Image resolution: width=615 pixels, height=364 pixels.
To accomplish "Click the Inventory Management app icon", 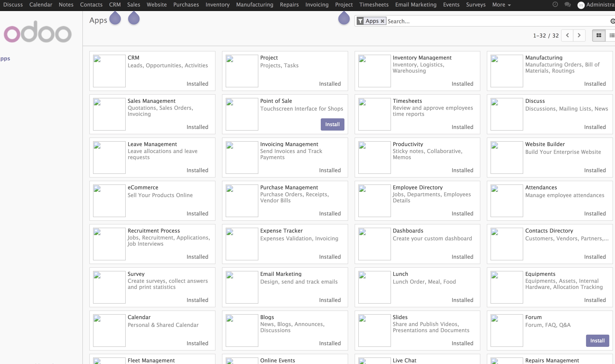I will point(374,71).
